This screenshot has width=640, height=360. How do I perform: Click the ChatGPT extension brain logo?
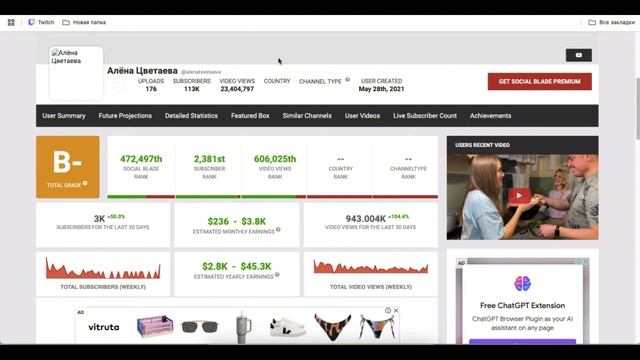tap(522, 284)
